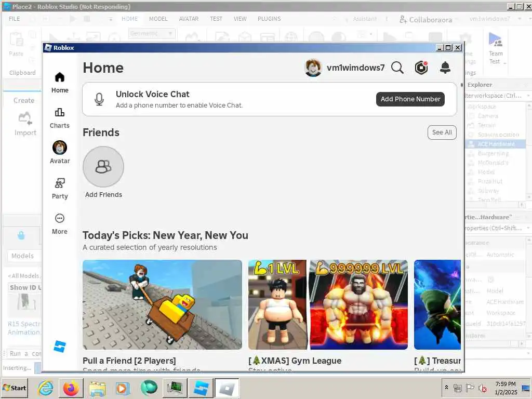The width and height of the screenshot is (532, 399).
Task: Open the Treasure game thumbnail
Action: [437, 304]
